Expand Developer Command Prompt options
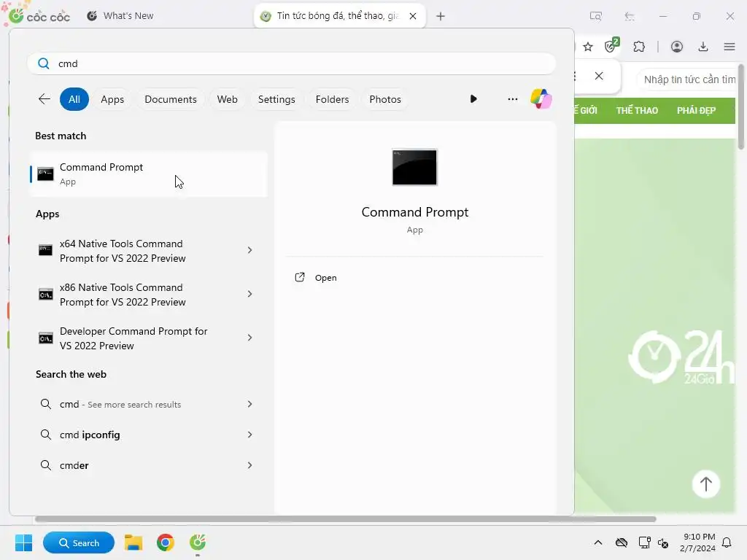The width and height of the screenshot is (747, 560). point(249,338)
